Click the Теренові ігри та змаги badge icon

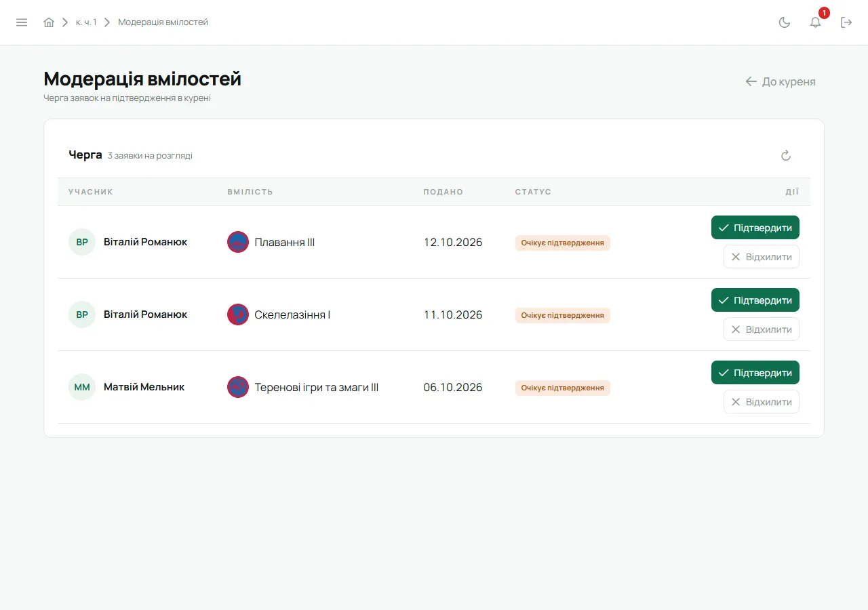coord(238,387)
